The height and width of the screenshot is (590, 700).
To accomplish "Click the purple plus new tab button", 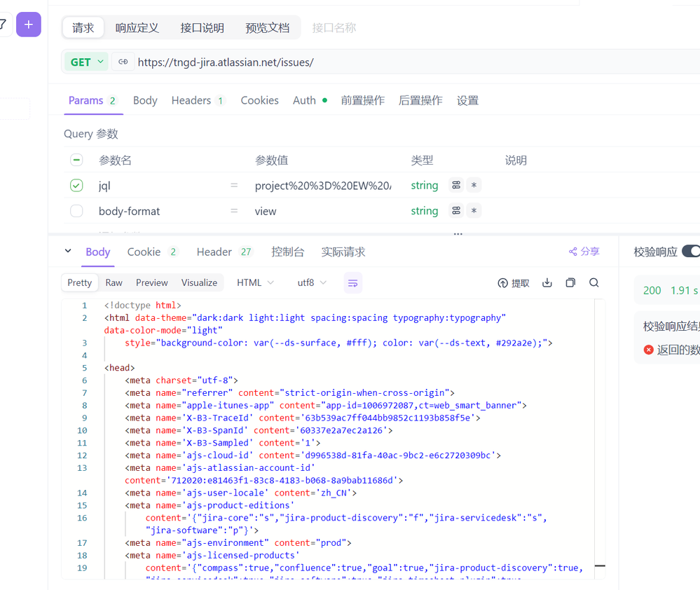I will [x=29, y=25].
